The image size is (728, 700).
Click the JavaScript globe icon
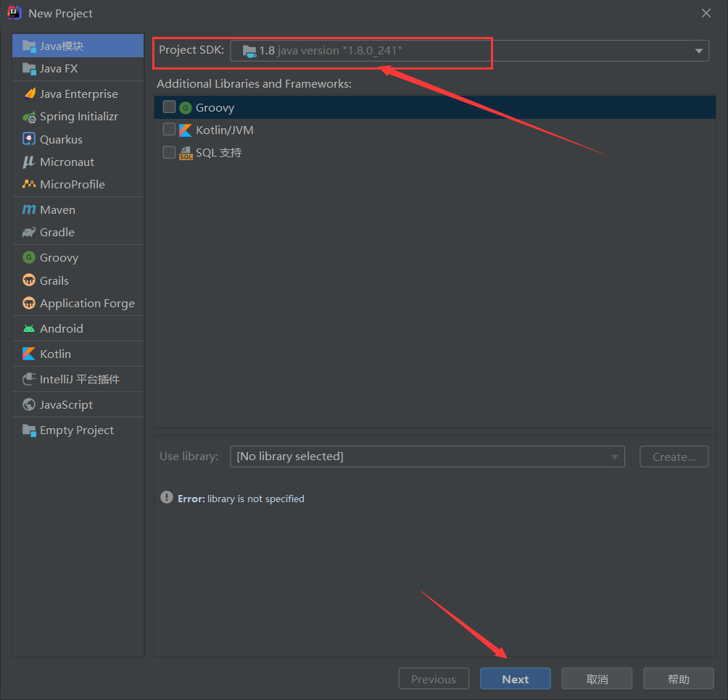pos(29,404)
